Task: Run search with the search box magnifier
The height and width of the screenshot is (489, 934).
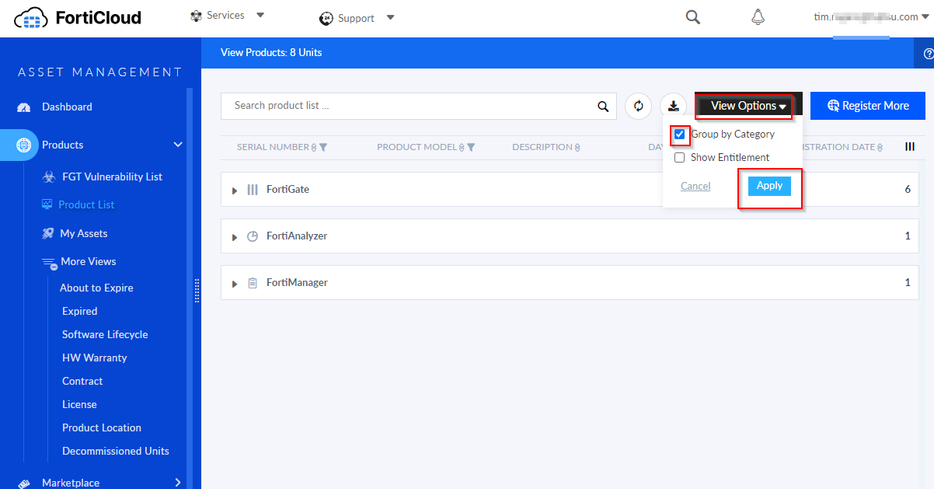Action: coord(603,106)
